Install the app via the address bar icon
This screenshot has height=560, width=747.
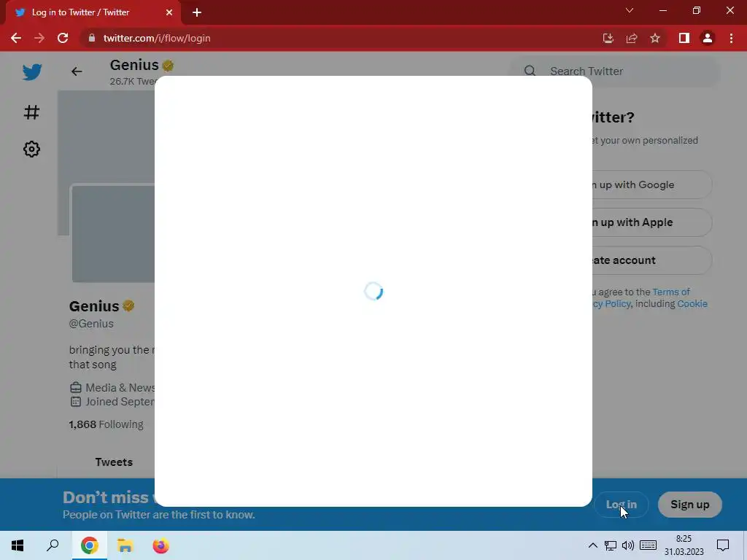tap(608, 38)
